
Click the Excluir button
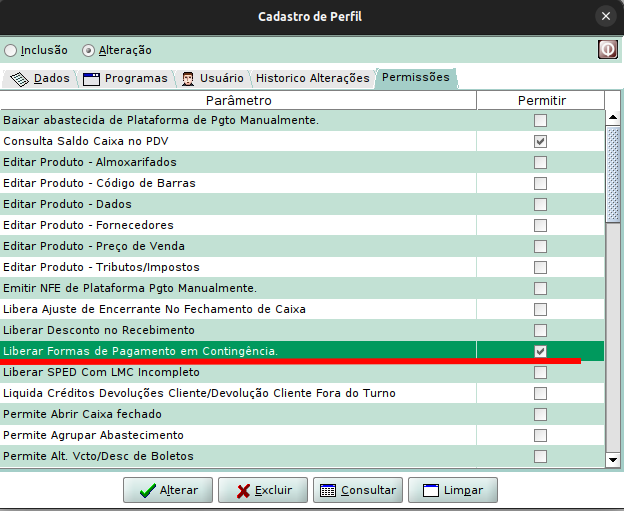[263, 490]
